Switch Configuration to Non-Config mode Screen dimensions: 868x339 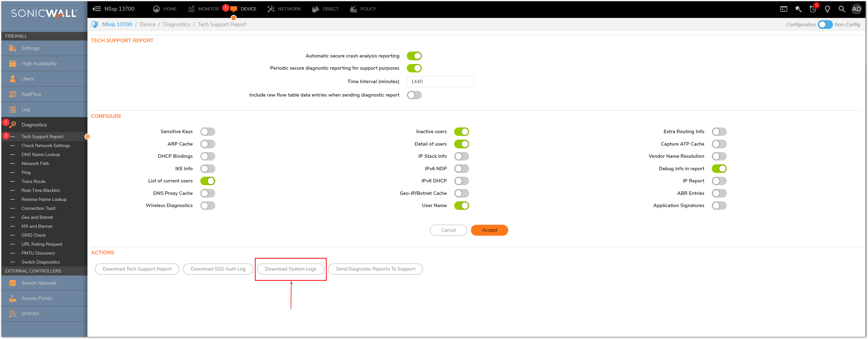point(825,25)
